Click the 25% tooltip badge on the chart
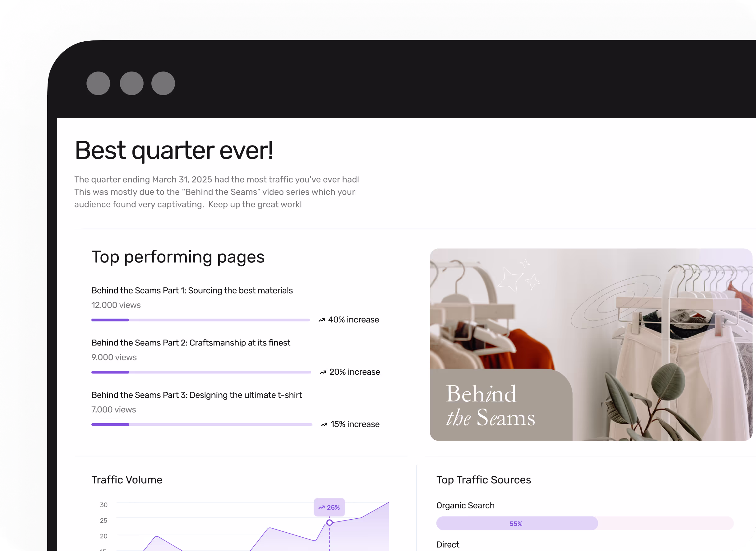756x551 pixels. pos(329,507)
